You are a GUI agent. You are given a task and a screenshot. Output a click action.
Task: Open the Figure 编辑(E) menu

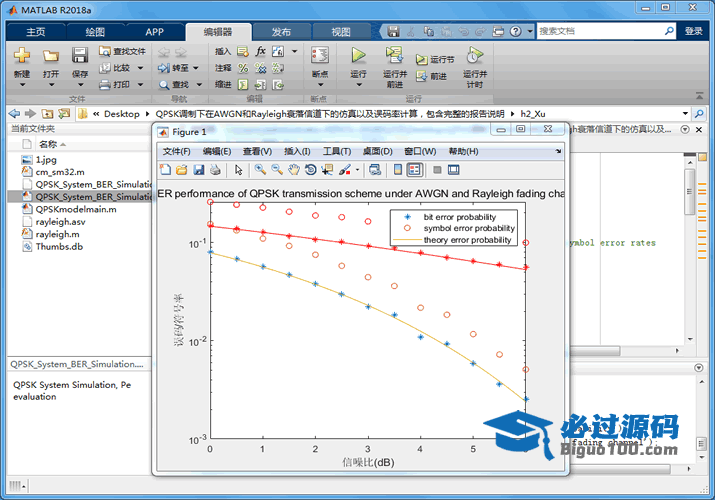click(x=217, y=151)
